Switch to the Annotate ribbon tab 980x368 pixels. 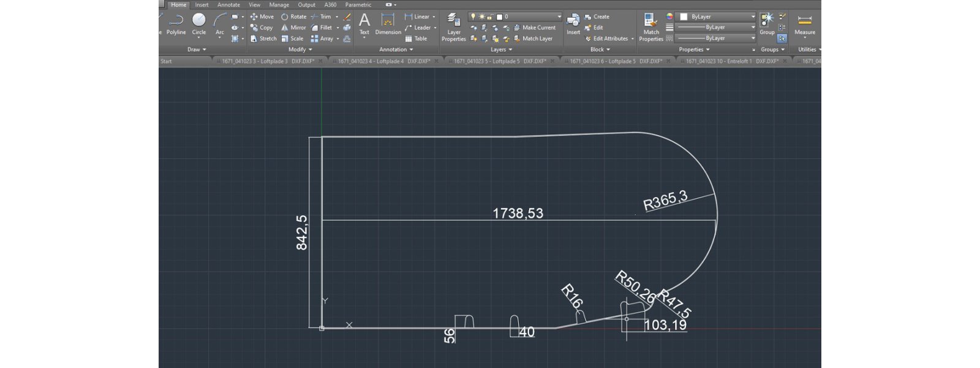(x=228, y=5)
